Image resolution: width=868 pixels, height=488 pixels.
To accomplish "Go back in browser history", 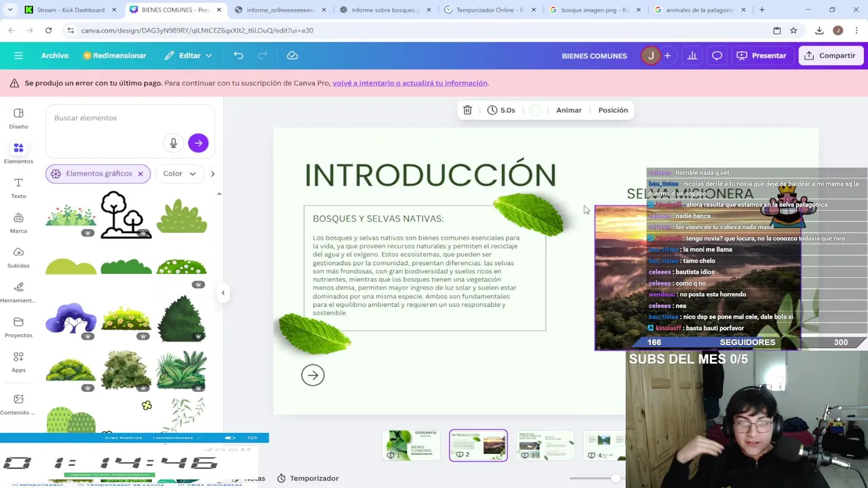I will tap(12, 30).
